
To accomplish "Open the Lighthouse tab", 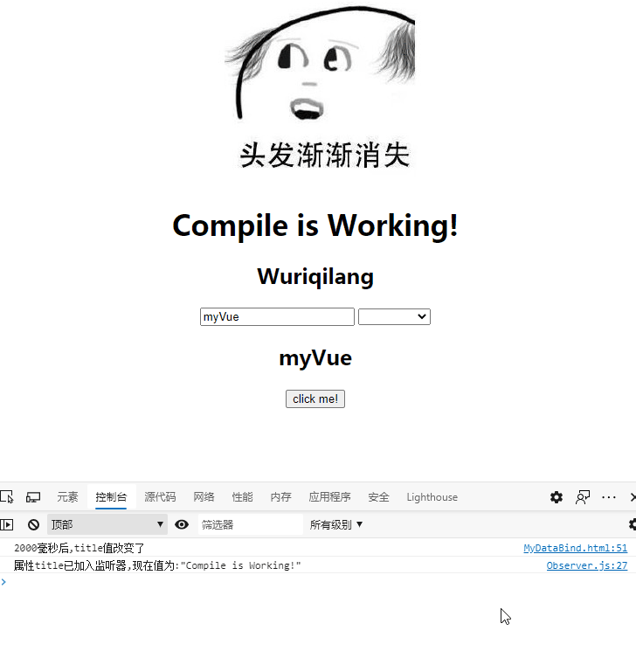I will click(x=432, y=497).
